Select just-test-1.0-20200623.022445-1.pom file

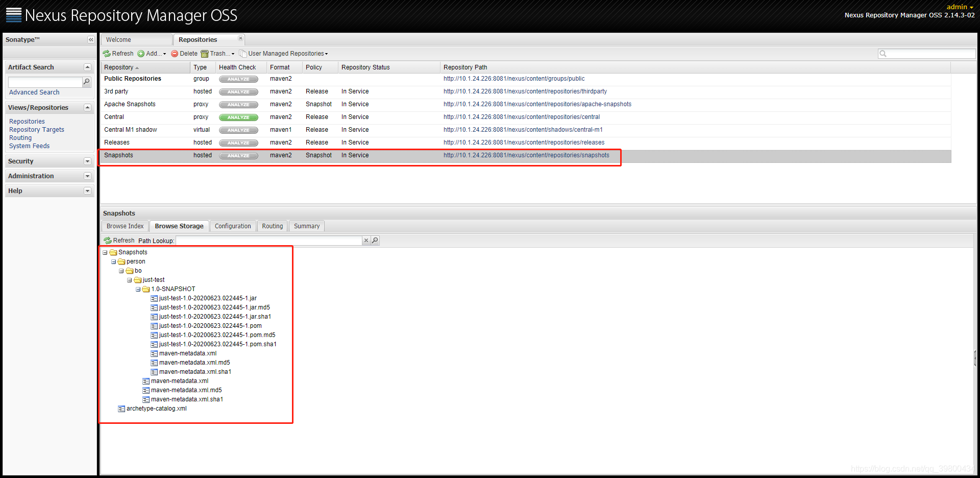210,326
